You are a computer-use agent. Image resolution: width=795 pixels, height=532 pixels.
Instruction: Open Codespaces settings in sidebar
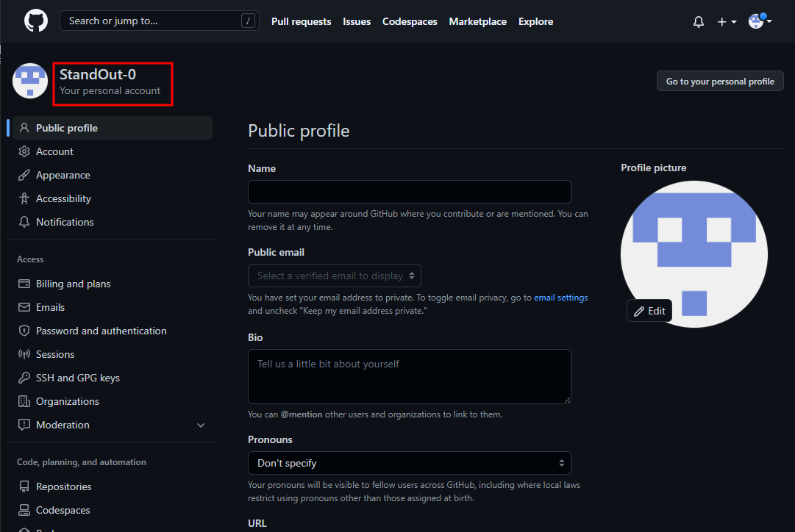[x=113, y=510]
